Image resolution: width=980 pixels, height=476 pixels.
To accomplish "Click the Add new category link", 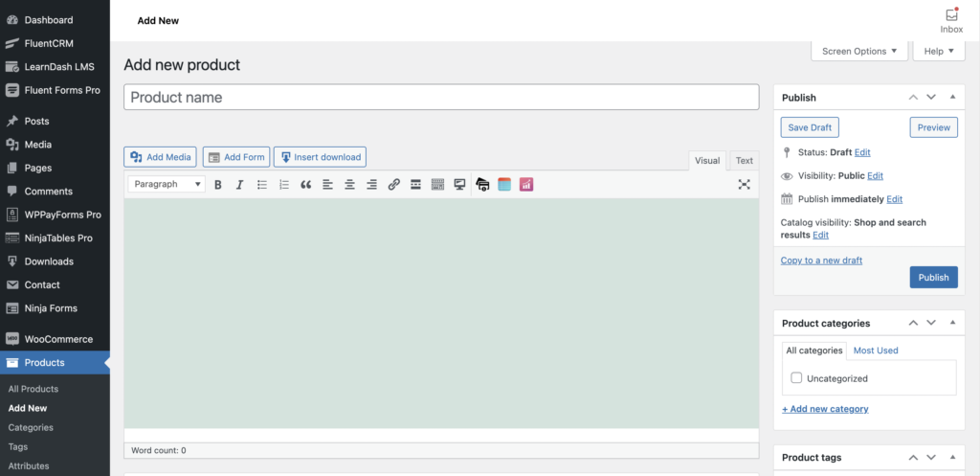I will 825,409.
